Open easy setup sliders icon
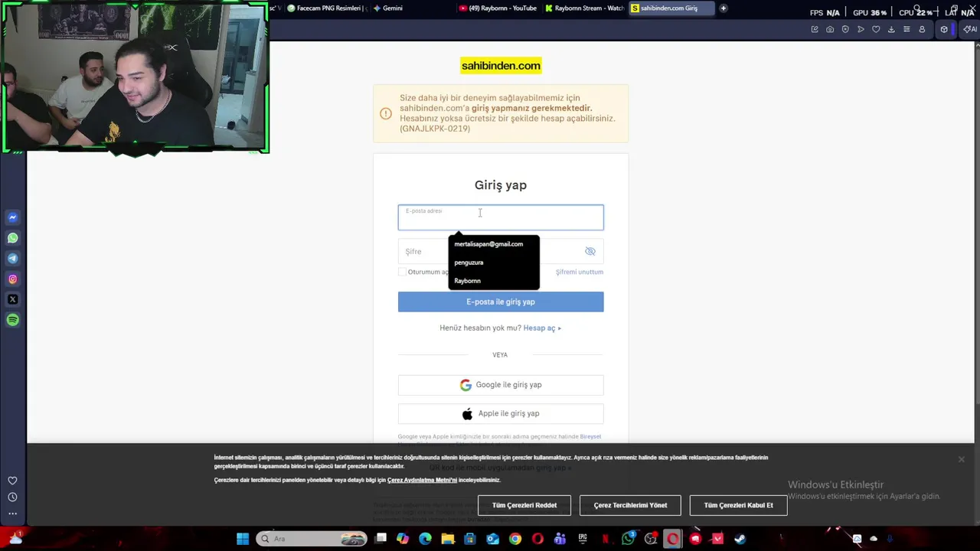 906,29
